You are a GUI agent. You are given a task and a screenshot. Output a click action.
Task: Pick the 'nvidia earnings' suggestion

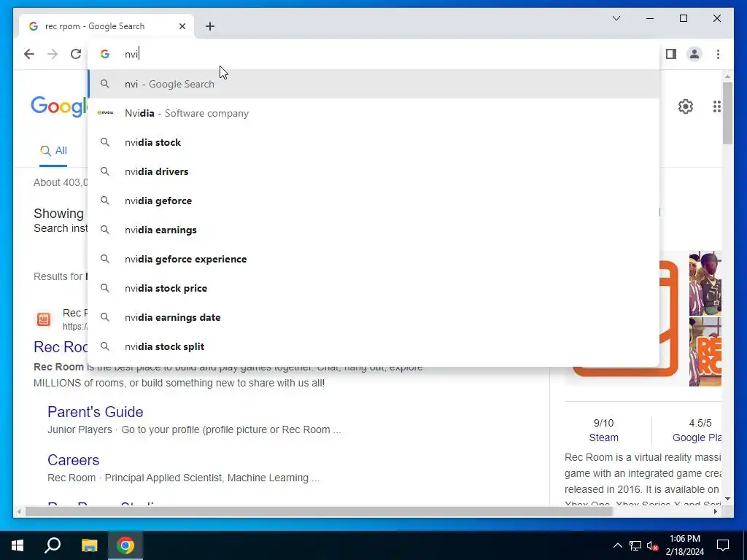pyautogui.click(x=374, y=230)
